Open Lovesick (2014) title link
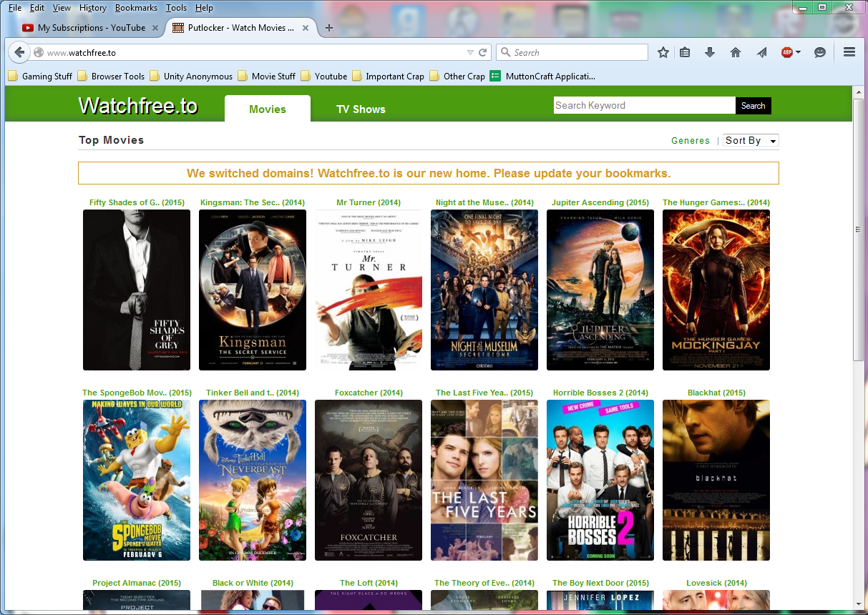 click(x=716, y=583)
